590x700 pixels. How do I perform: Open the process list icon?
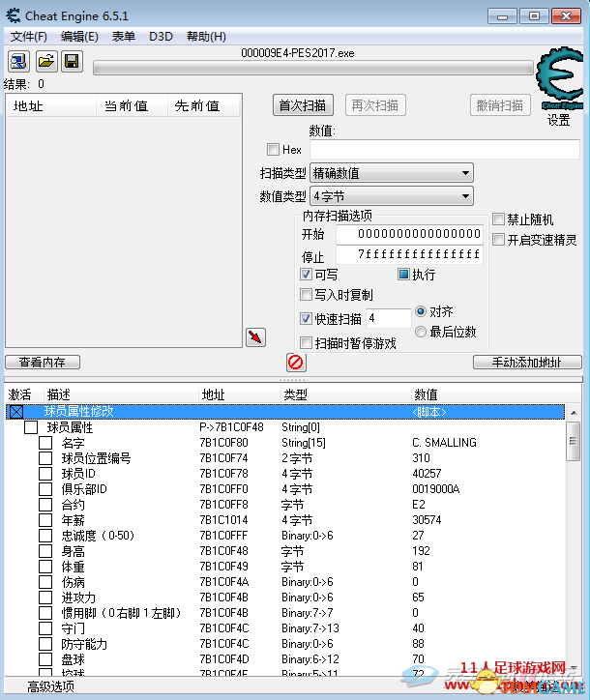tap(18, 61)
